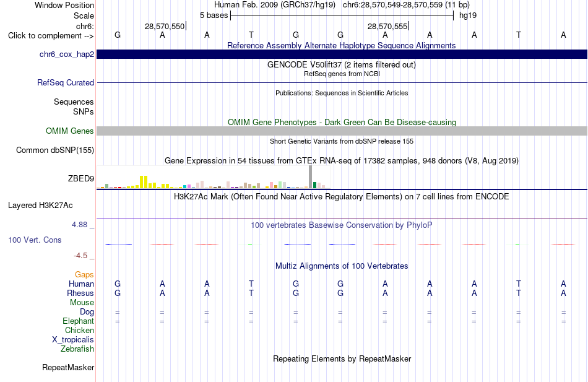Image resolution: width=588 pixels, height=382 pixels.
Task: Click the Rhesus species label
Action: [80, 293]
